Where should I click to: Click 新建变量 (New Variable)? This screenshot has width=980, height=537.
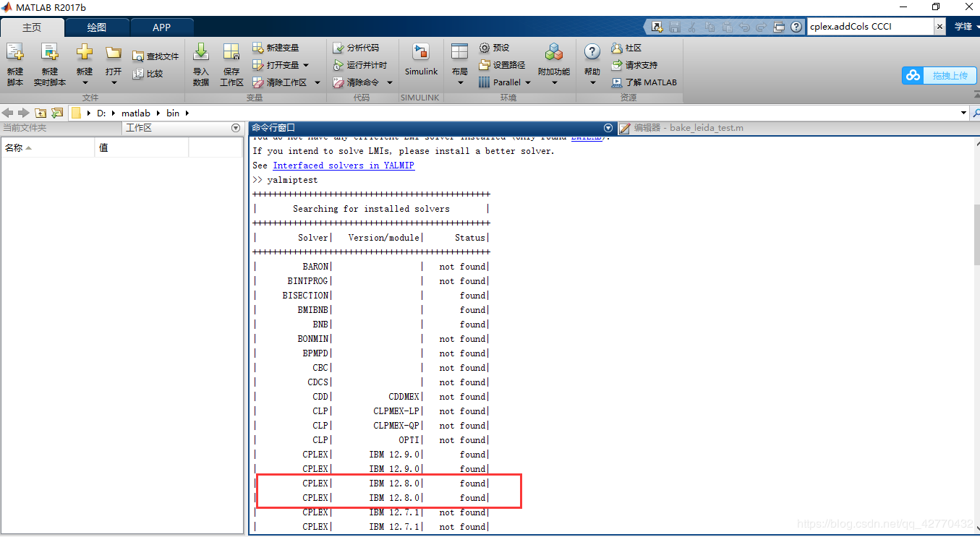pos(276,48)
